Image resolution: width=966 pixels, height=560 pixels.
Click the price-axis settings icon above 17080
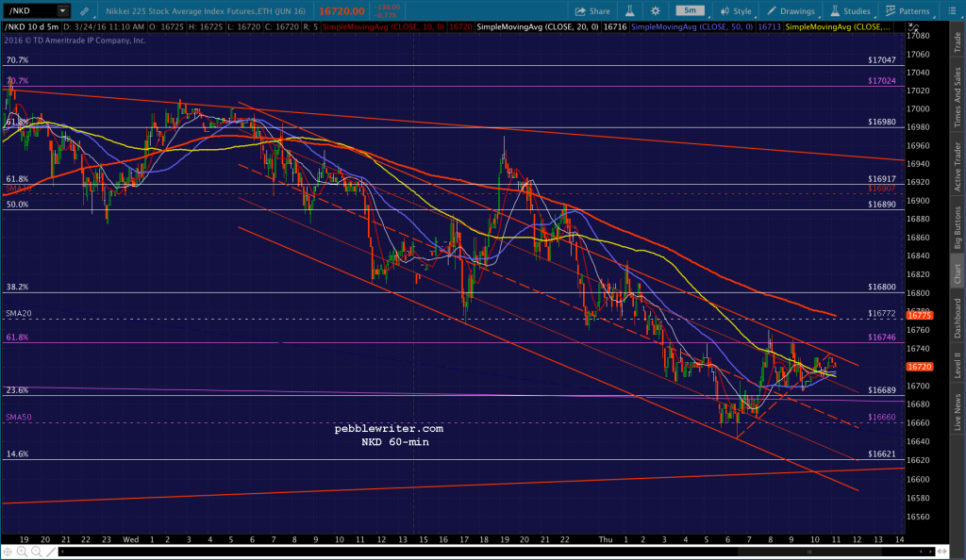click(x=913, y=28)
